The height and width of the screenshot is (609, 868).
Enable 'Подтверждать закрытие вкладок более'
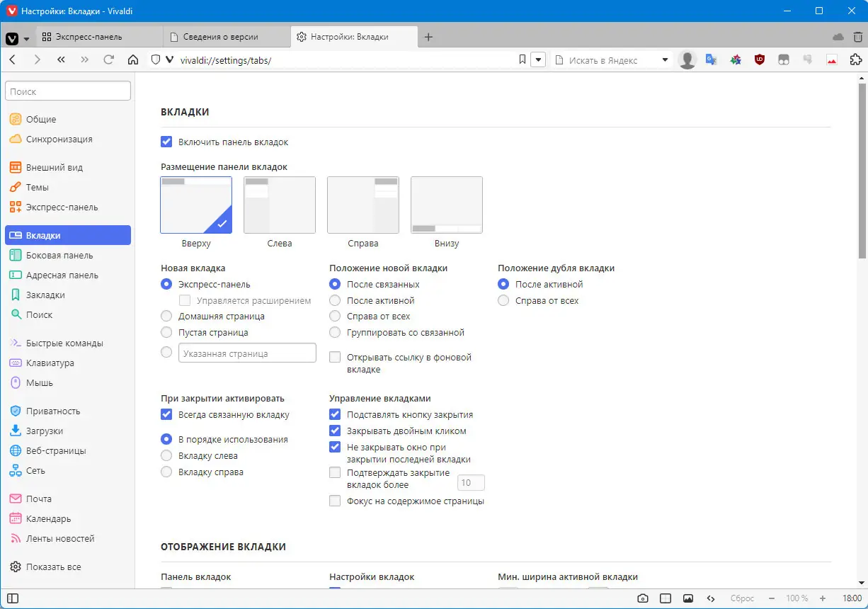335,472
